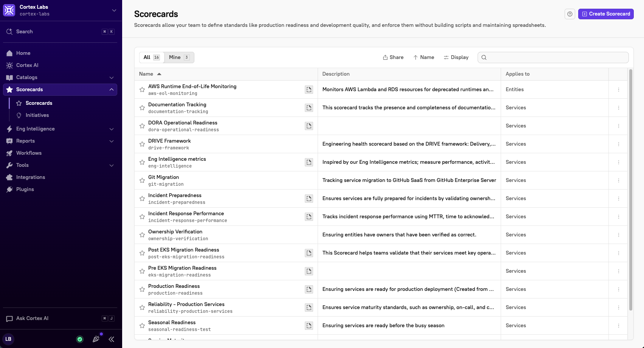Open three-dot menu for DRIVE Framework row
The width and height of the screenshot is (644, 348).
pyautogui.click(x=619, y=144)
